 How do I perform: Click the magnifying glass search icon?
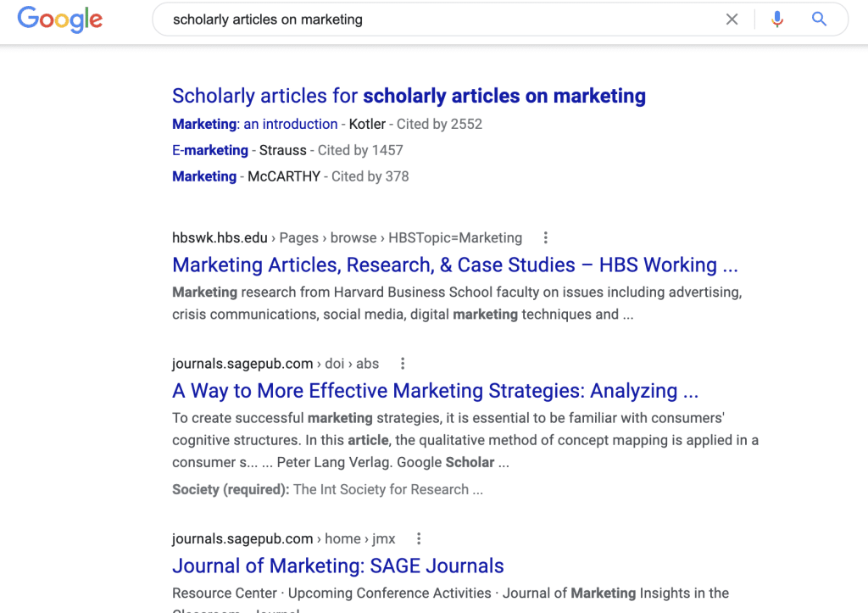819,20
